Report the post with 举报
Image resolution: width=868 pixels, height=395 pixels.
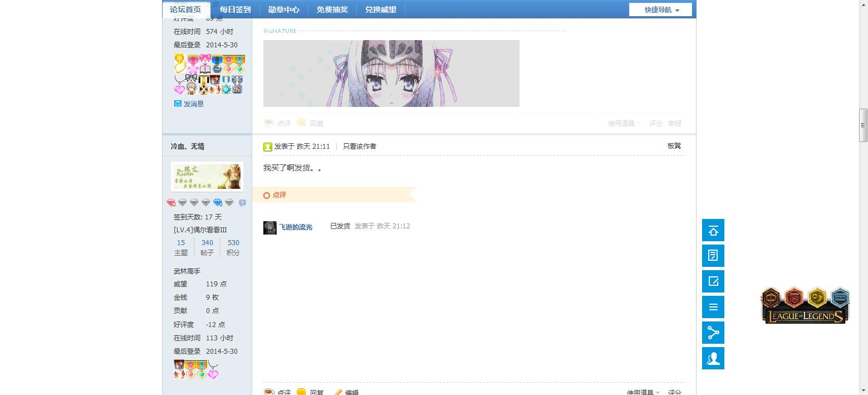675,124
